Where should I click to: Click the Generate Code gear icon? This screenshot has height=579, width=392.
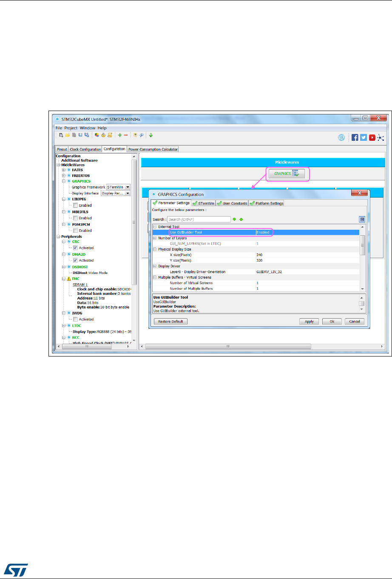tap(103, 135)
